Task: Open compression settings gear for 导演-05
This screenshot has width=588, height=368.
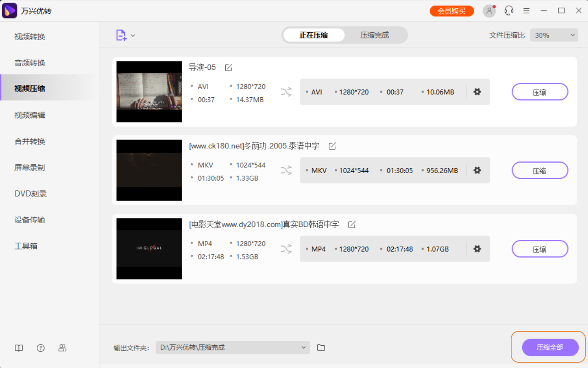Action: [x=477, y=92]
